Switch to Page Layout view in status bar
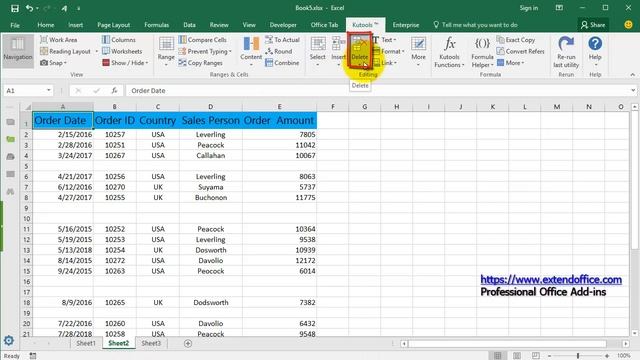Image resolution: width=640 pixels, height=360 pixels. point(517,356)
